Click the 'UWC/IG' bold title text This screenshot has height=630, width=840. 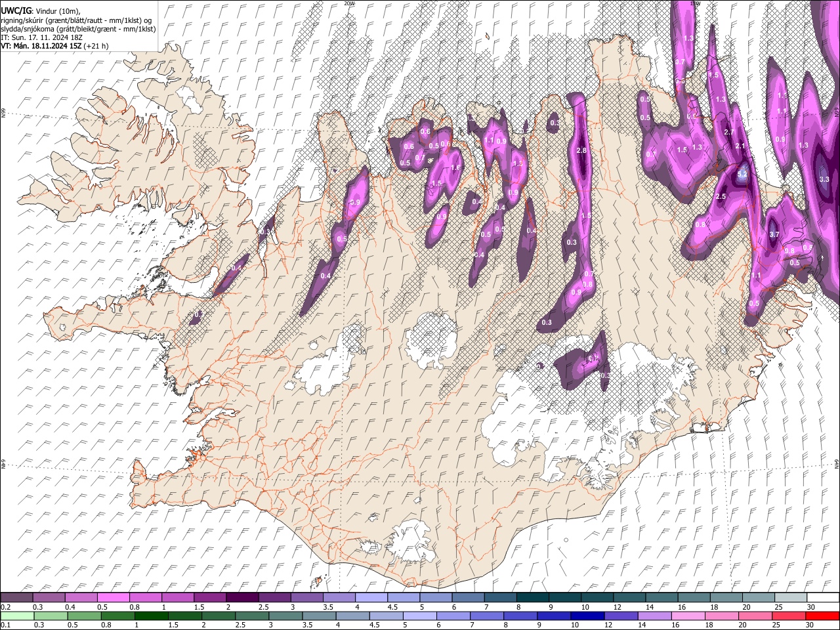[x=16, y=11]
